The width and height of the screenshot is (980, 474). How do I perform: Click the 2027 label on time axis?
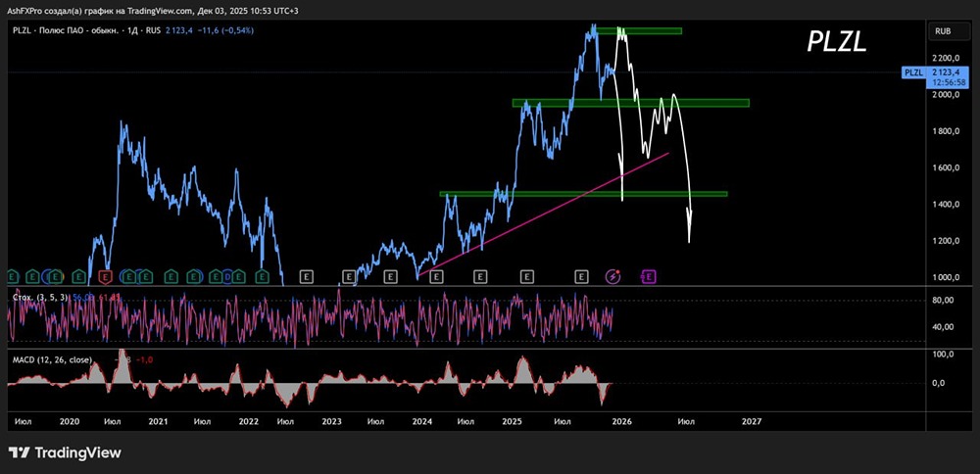(752, 421)
